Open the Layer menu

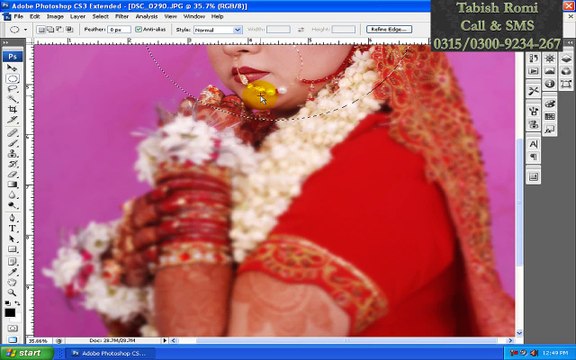pos(78,17)
